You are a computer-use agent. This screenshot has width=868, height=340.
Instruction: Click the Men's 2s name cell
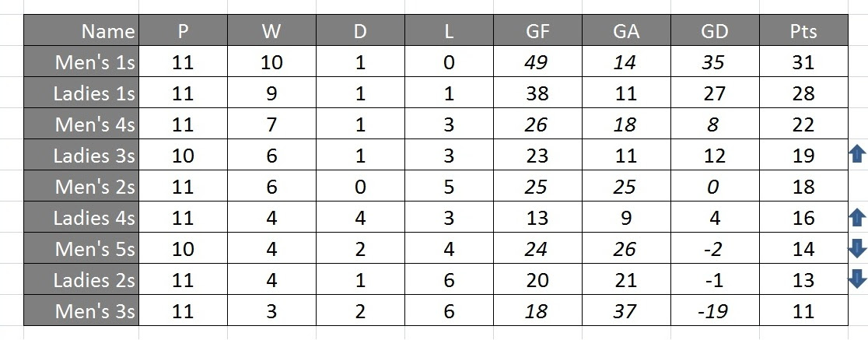point(82,185)
